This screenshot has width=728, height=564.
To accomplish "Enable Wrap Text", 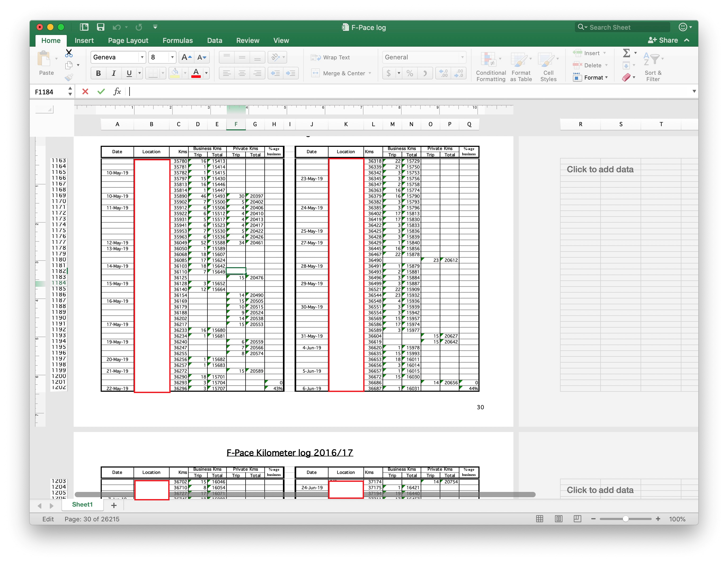I will [330, 57].
